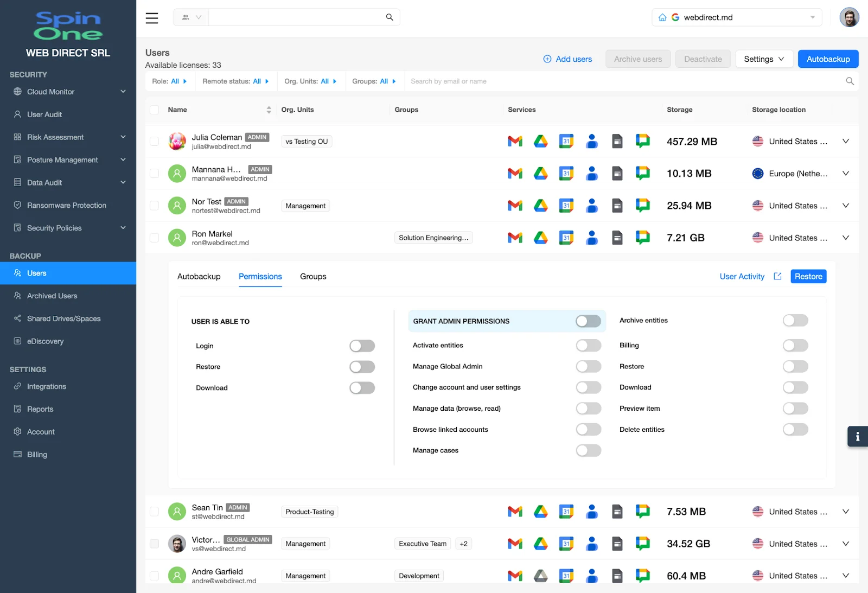Toggle the Login permission on
This screenshot has height=593, width=868.
[361, 346]
